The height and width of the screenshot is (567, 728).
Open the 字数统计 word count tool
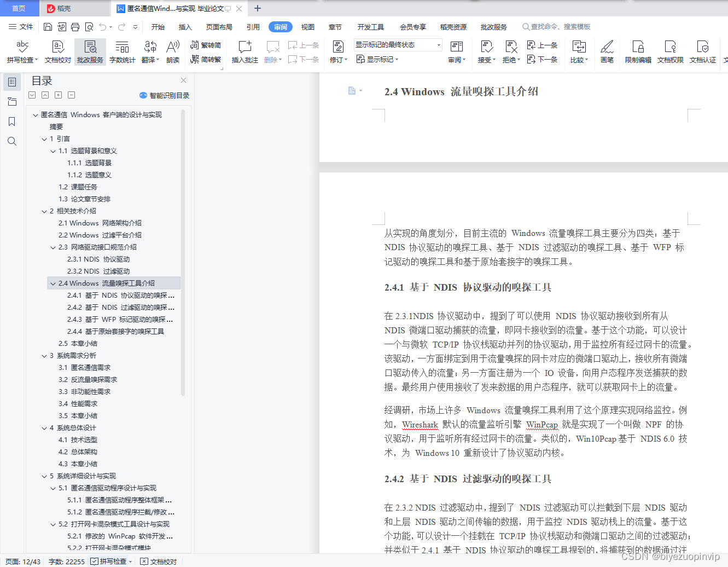coord(121,52)
